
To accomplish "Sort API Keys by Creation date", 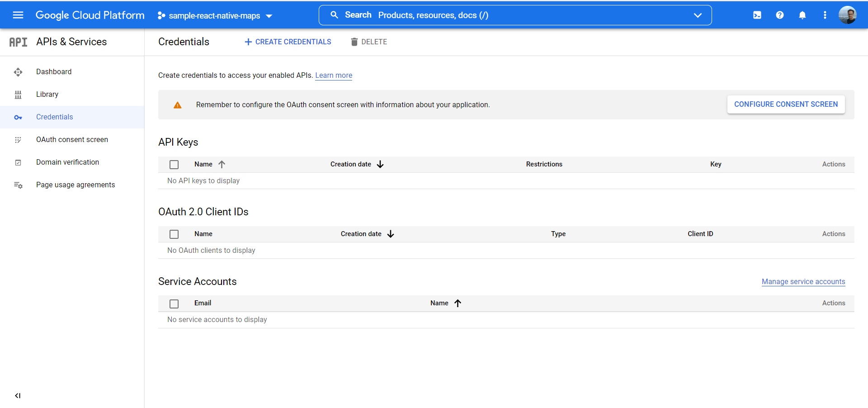I will (x=357, y=164).
